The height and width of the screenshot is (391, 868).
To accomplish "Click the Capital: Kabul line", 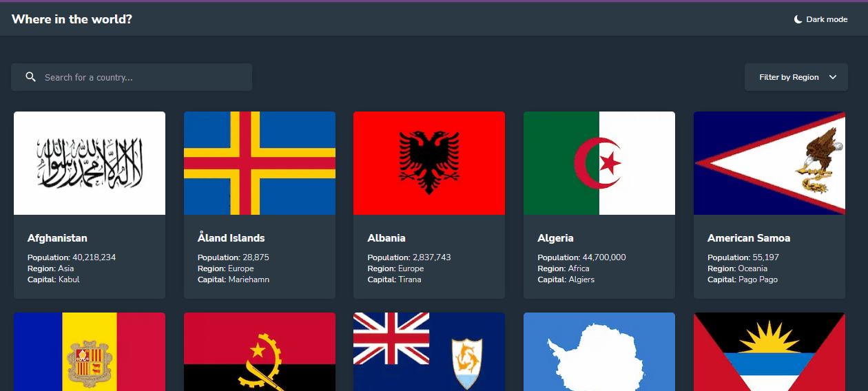I will [x=54, y=279].
